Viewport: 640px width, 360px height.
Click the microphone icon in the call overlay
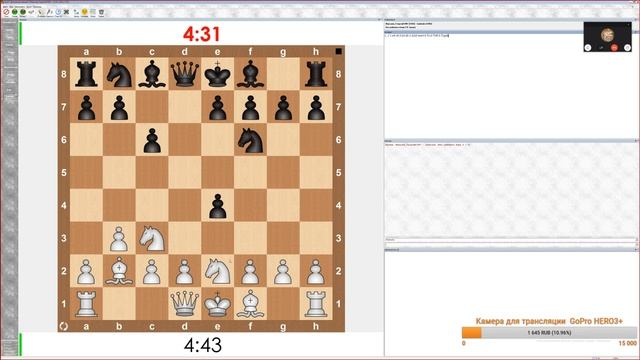tap(601, 48)
